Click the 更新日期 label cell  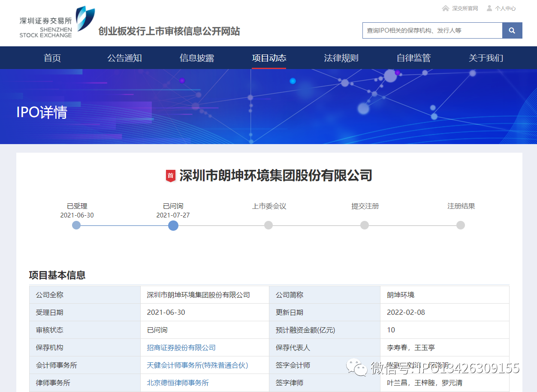325,313
